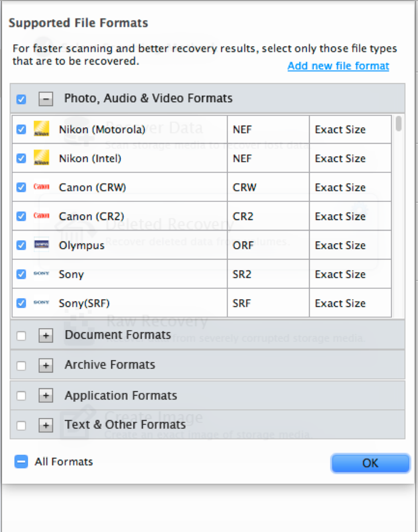Enable the Application Formats checkbox

[21, 395]
